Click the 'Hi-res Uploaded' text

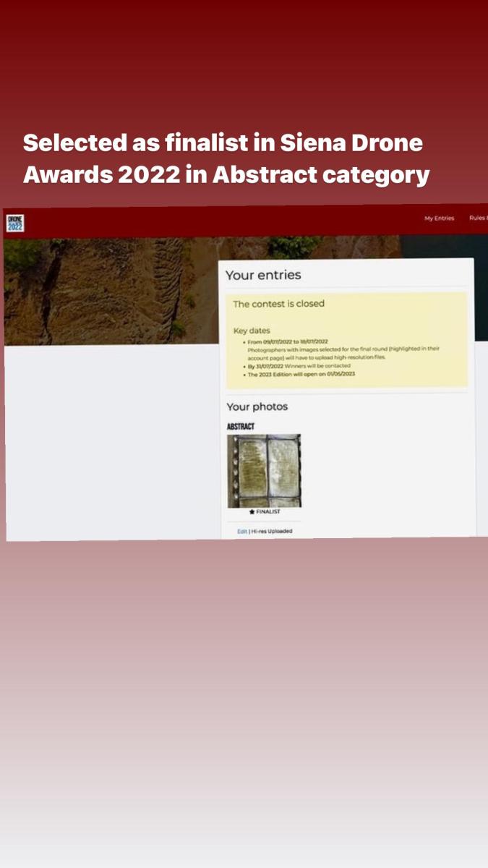[272, 532]
